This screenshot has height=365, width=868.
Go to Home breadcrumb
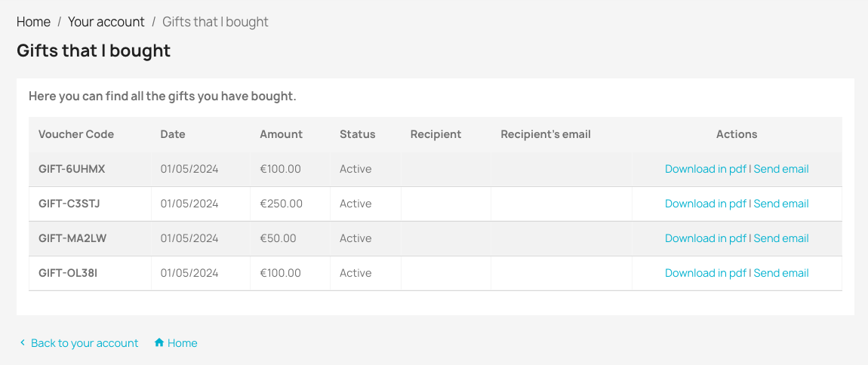(x=33, y=22)
